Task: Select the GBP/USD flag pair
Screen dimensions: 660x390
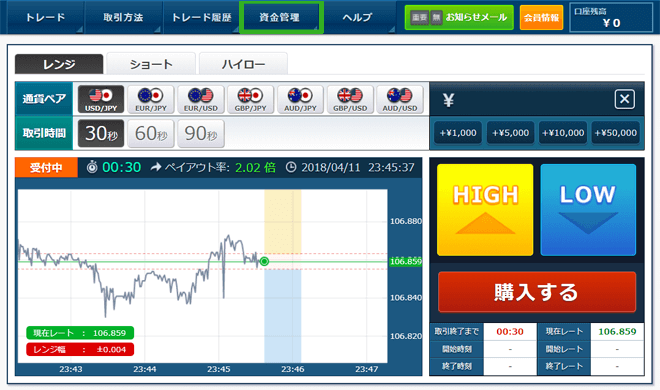Action: (350, 99)
